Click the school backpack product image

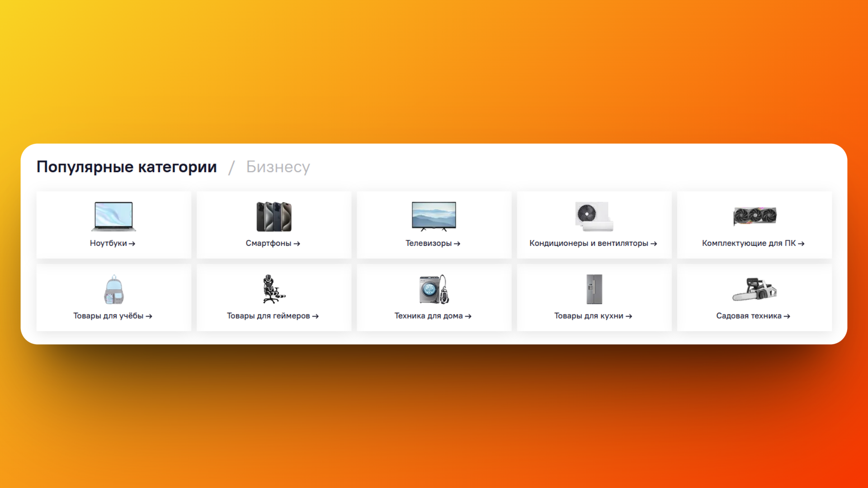113,290
